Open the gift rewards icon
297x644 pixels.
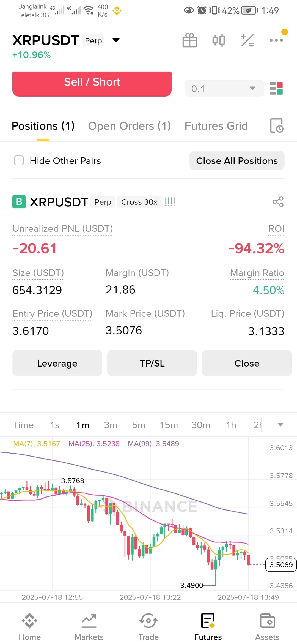[190, 40]
